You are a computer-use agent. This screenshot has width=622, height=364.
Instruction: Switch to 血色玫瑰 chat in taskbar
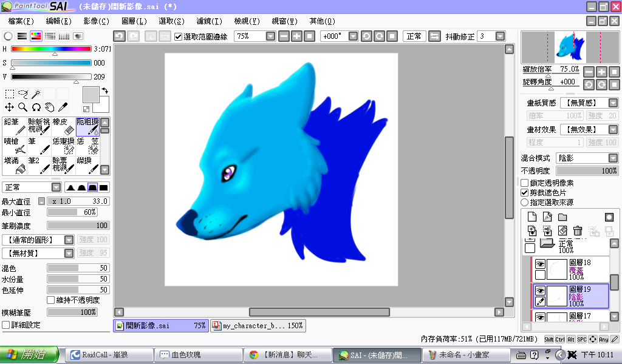point(199,355)
